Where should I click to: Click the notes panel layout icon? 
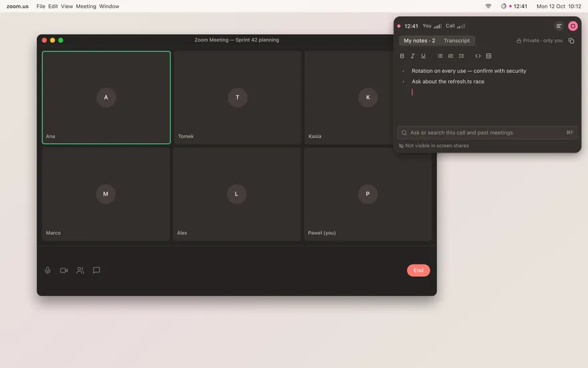coord(559,26)
